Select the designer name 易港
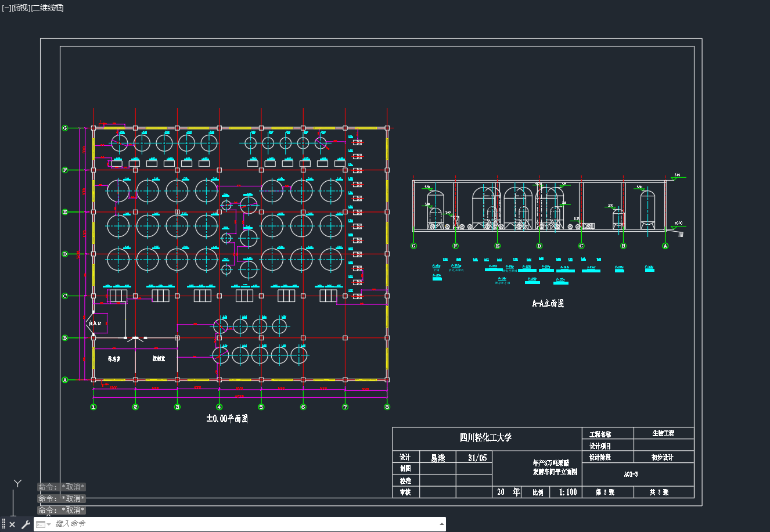This screenshot has width=770, height=532. (x=437, y=458)
